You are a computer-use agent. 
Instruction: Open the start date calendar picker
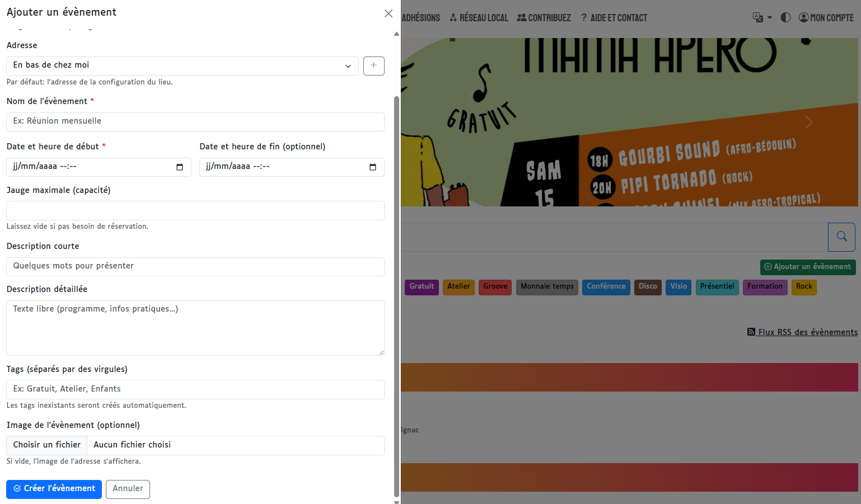pyautogui.click(x=180, y=167)
